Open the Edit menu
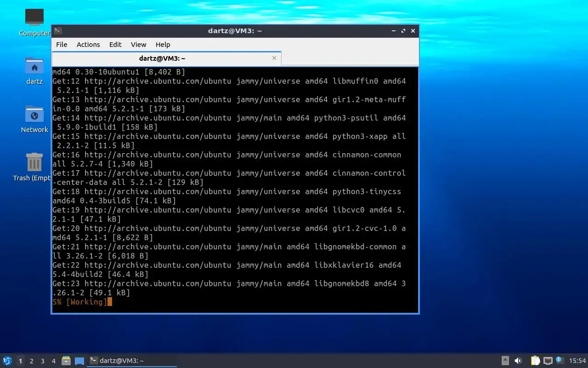 click(115, 45)
